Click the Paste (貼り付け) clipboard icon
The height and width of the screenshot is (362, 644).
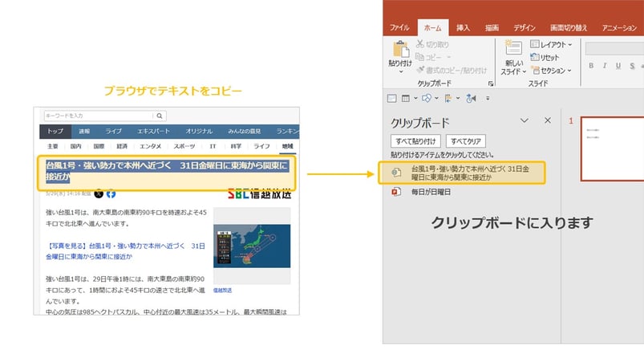pos(400,49)
